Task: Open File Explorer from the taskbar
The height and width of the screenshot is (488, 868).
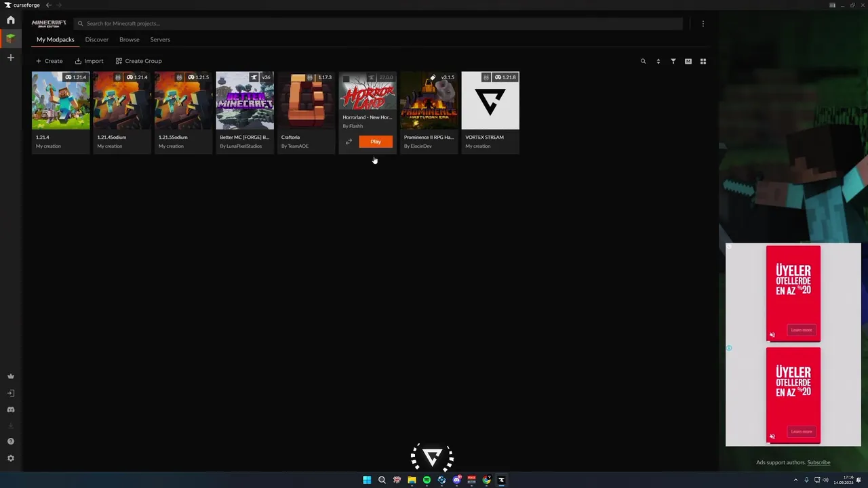Action: coord(412,480)
